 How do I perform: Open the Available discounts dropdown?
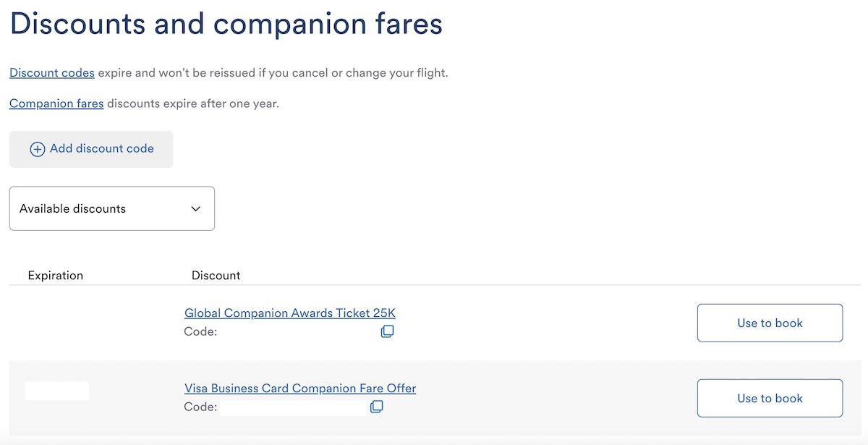click(x=111, y=208)
